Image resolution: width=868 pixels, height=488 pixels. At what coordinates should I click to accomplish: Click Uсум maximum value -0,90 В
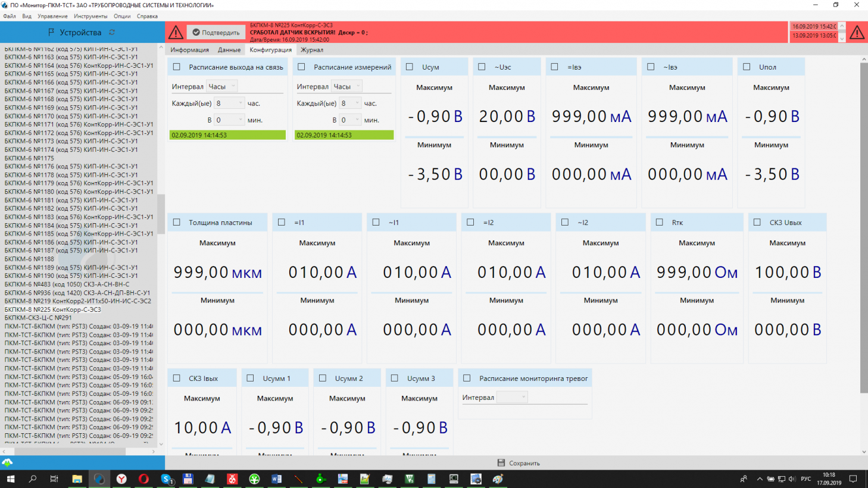pos(435,116)
